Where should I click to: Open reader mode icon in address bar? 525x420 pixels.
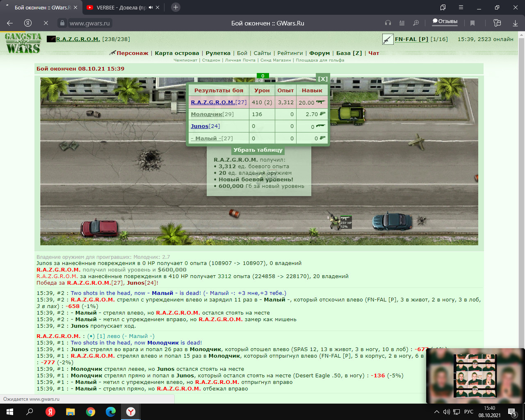click(402, 23)
